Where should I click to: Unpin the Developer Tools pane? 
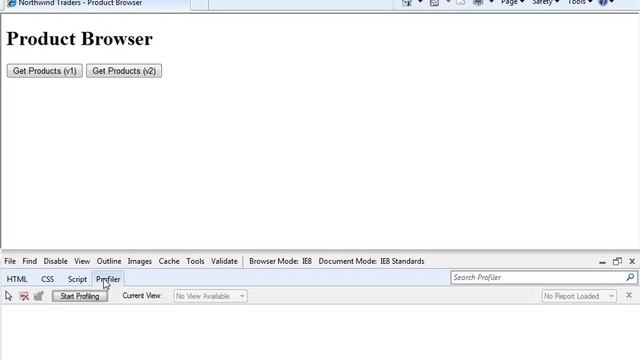[x=617, y=261]
